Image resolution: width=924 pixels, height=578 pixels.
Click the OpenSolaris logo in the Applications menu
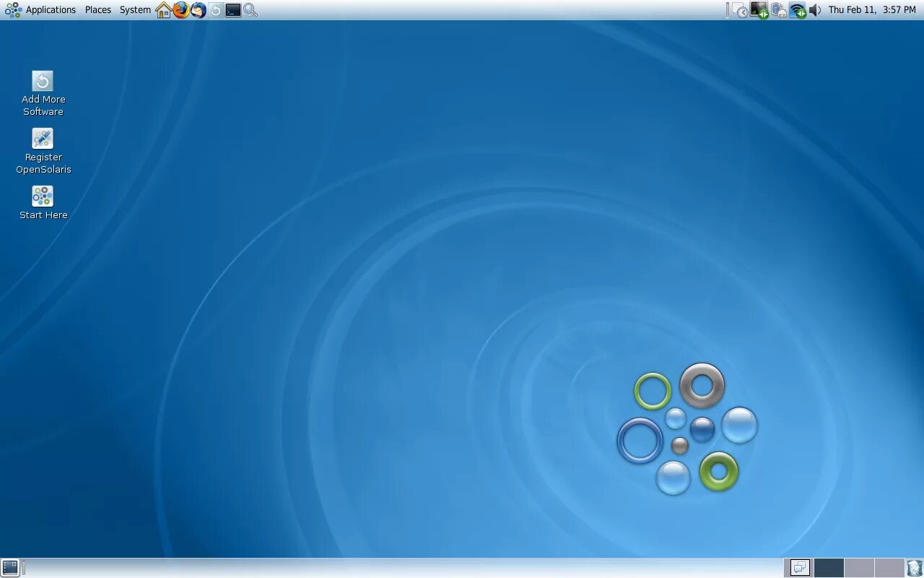click(13, 10)
